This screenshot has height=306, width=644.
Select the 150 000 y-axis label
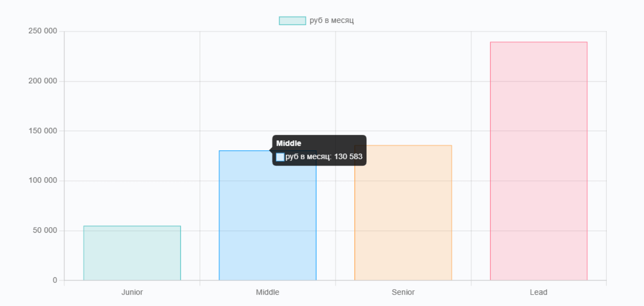pyautogui.click(x=43, y=131)
